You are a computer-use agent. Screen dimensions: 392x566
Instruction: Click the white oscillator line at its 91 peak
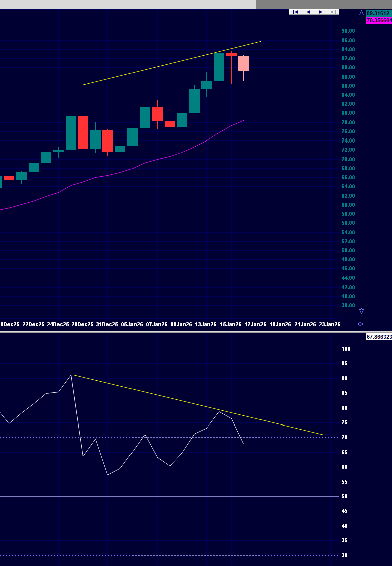71,375
